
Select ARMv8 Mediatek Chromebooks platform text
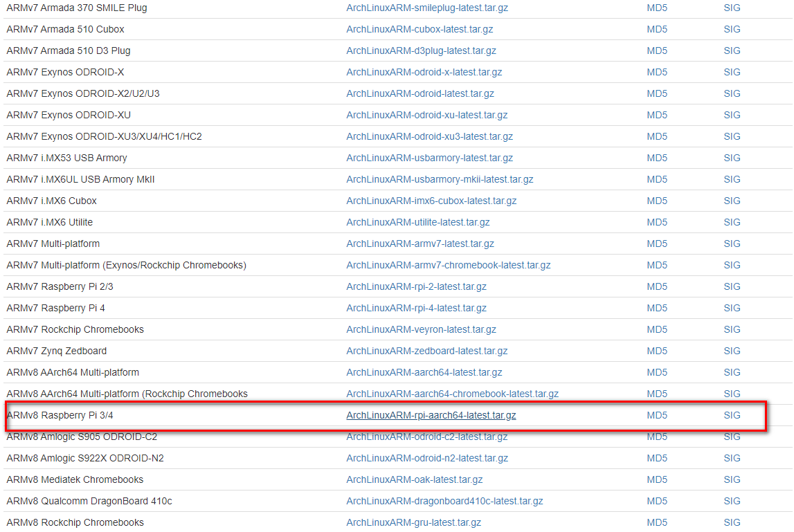point(75,479)
